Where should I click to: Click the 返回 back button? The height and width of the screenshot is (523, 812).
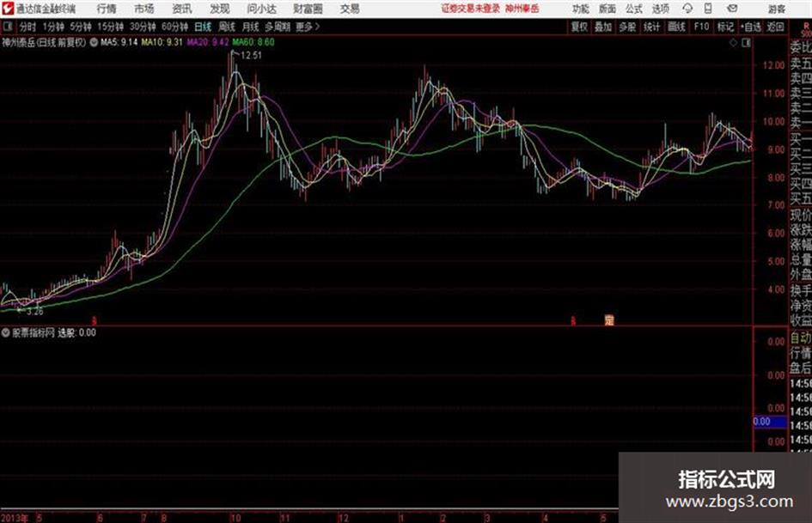775,27
